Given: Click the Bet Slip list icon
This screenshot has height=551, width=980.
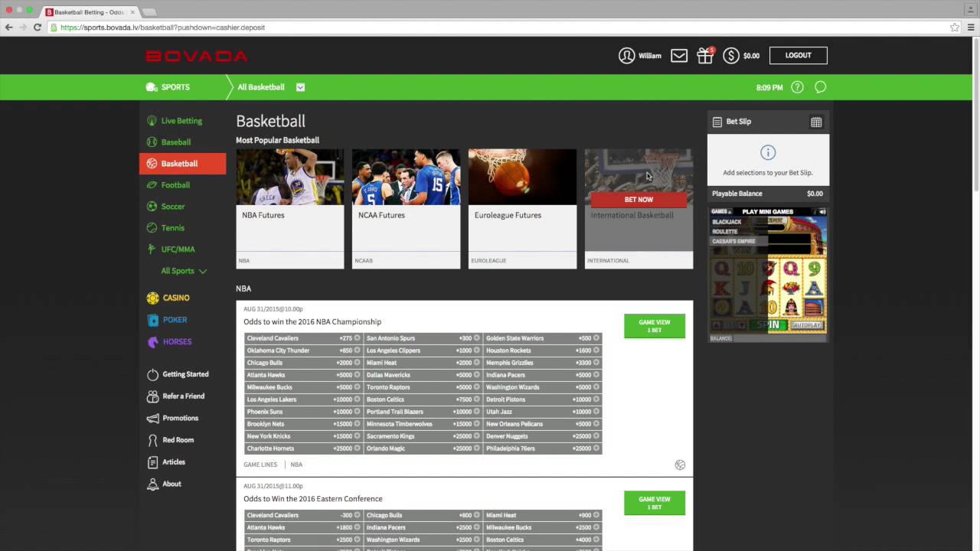Looking at the screenshot, I should point(717,122).
